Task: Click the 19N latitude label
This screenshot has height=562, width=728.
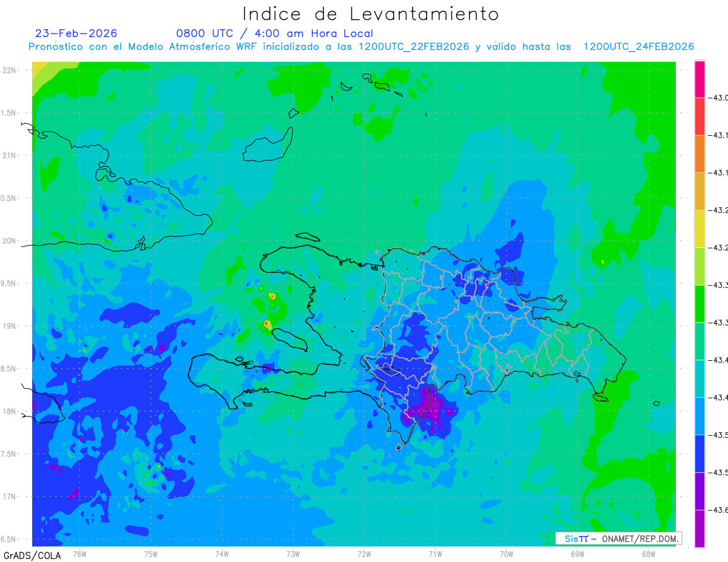Action: [x=10, y=326]
